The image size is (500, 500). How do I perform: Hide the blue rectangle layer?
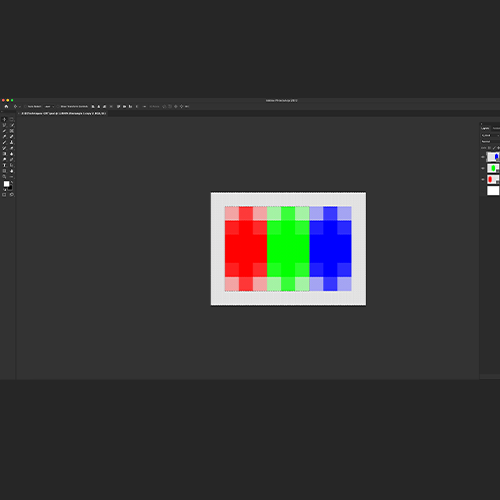(483, 157)
